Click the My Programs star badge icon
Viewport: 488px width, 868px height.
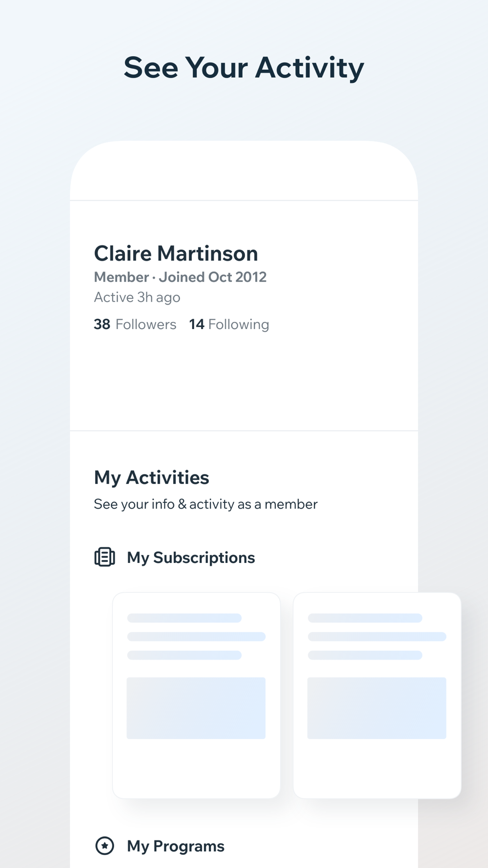tap(104, 846)
